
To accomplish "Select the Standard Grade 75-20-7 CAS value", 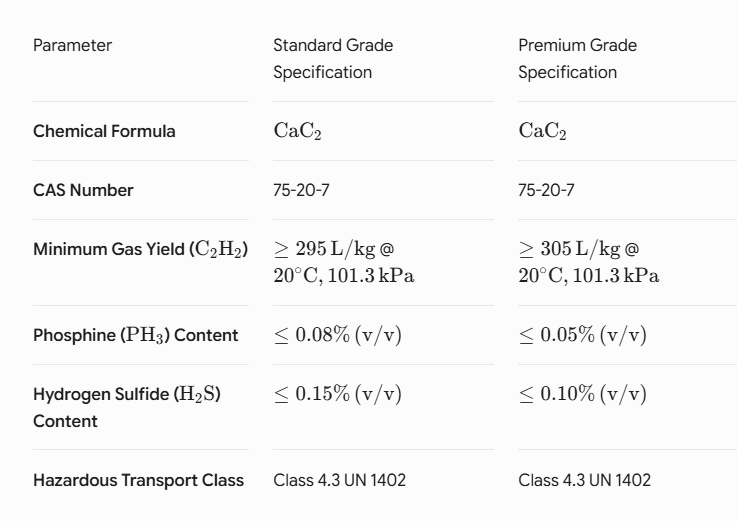I will point(301,190).
